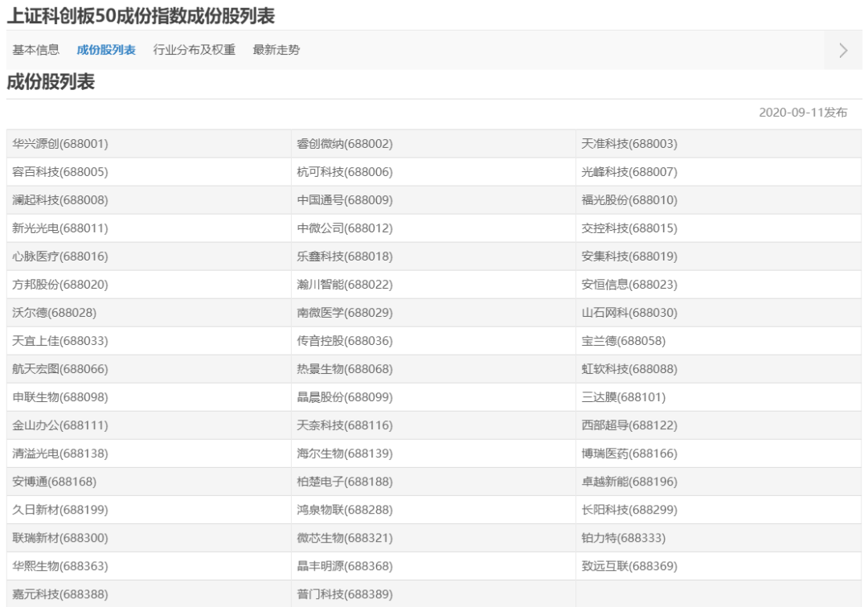Open 长阳科技(688299) entry
Viewport: 868px width, 607px height.
point(629,511)
